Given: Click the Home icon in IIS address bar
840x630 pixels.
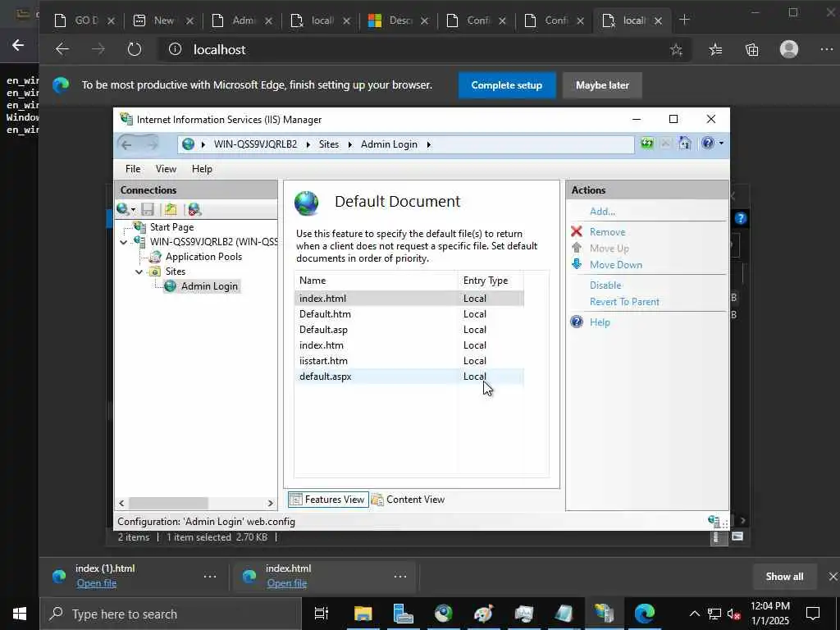Looking at the screenshot, I should [684, 143].
